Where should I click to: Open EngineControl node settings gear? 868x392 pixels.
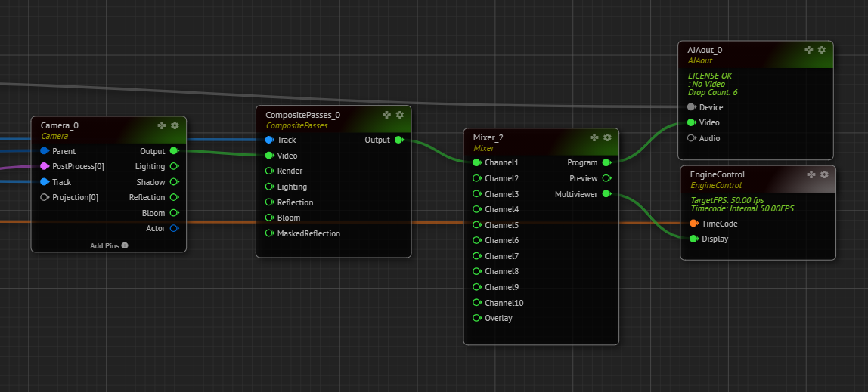824,174
